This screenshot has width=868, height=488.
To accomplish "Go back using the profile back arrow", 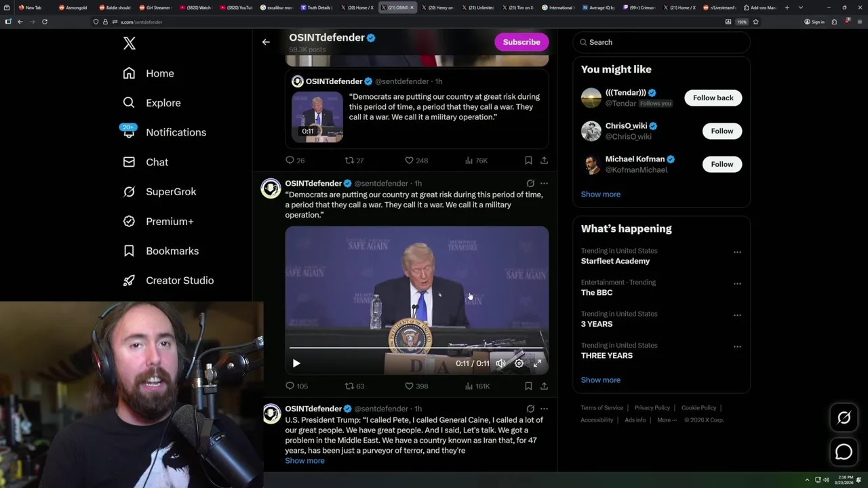I will 266,42.
